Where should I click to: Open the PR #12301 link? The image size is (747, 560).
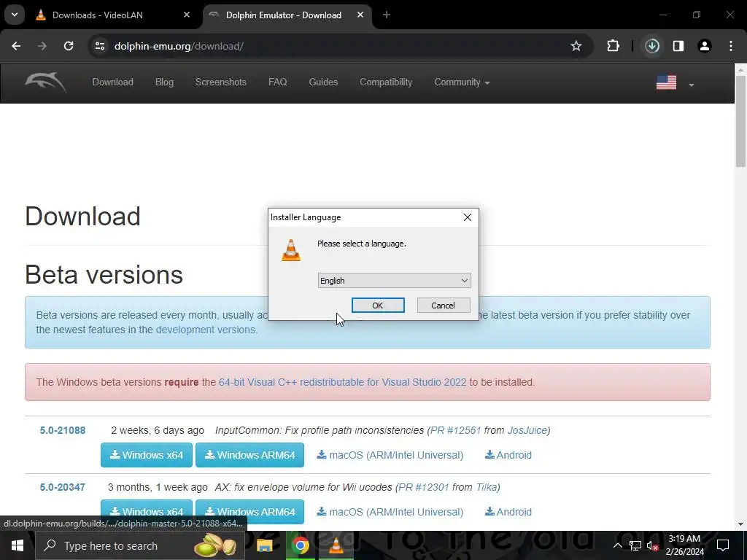[x=424, y=487]
